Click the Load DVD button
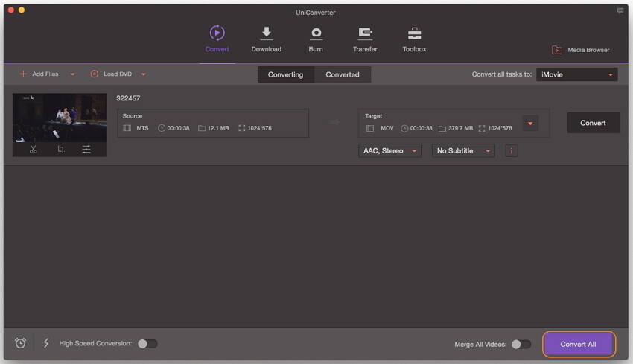 pyautogui.click(x=111, y=74)
